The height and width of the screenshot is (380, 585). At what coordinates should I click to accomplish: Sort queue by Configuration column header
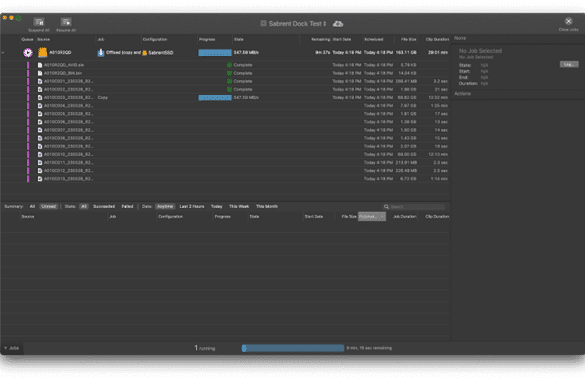(x=155, y=39)
